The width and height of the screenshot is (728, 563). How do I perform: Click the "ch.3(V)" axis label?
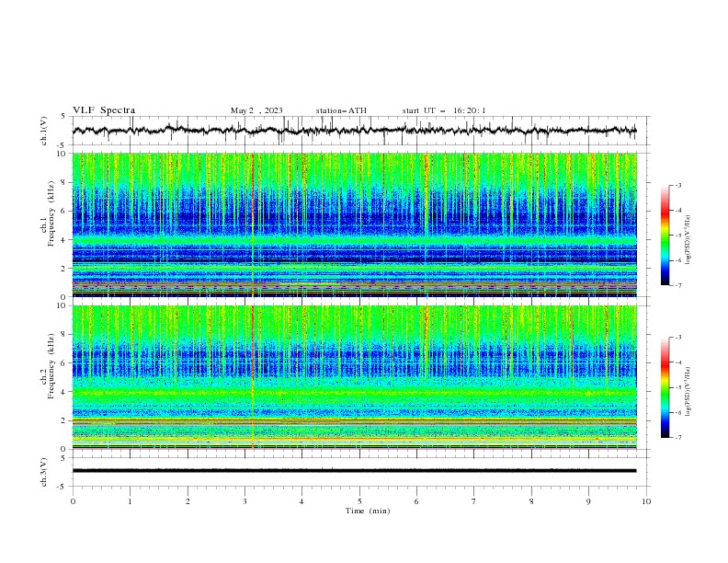coord(44,472)
